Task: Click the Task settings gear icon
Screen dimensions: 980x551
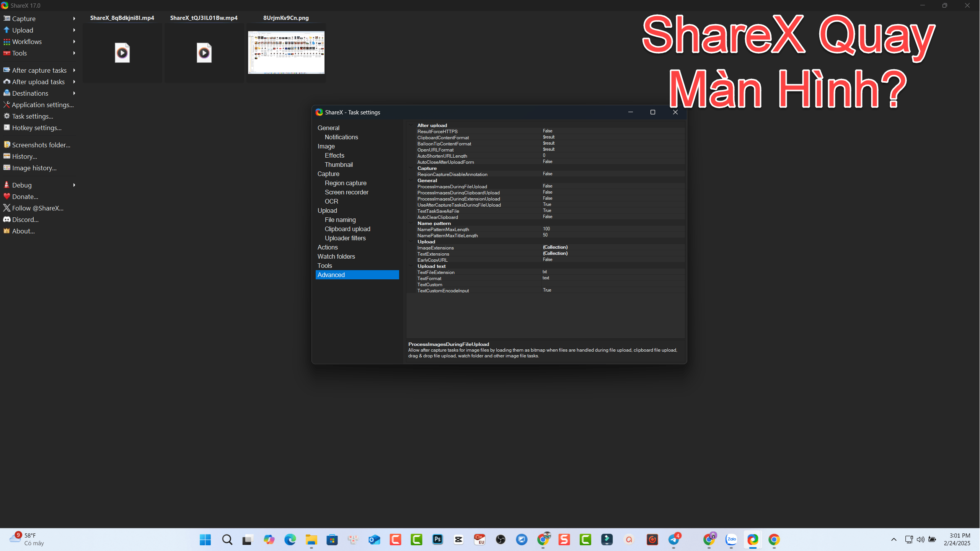Action: (x=7, y=116)
